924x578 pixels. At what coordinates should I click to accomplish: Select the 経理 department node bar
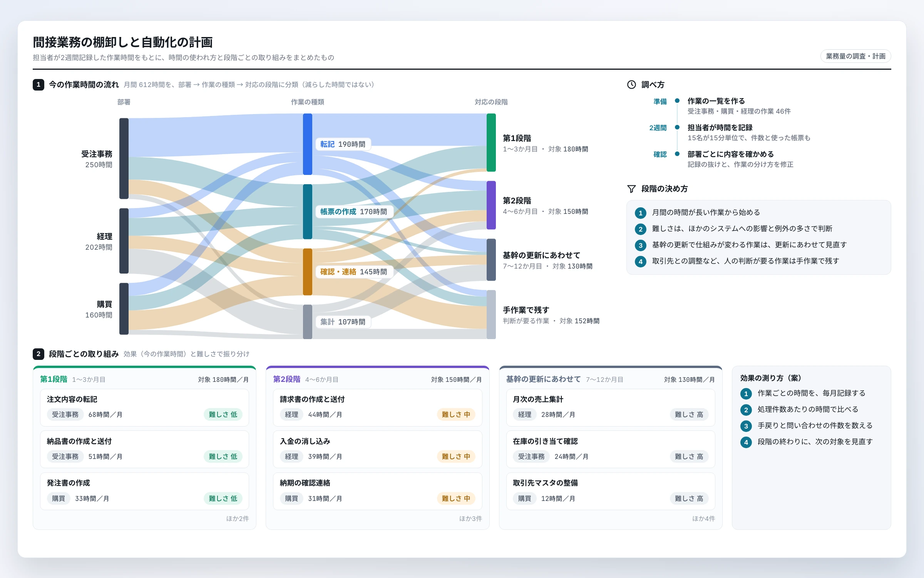tap(124, 241)
